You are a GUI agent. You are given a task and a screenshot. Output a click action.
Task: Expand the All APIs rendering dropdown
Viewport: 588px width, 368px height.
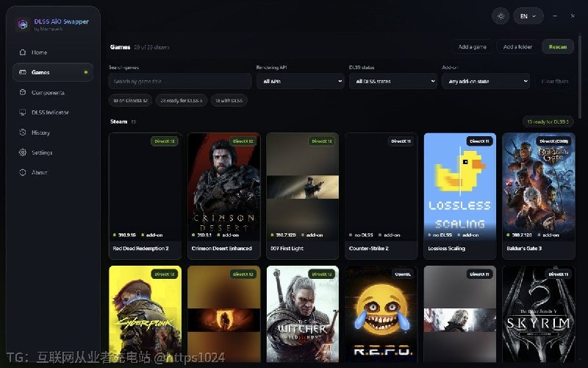tap(301, 81)
